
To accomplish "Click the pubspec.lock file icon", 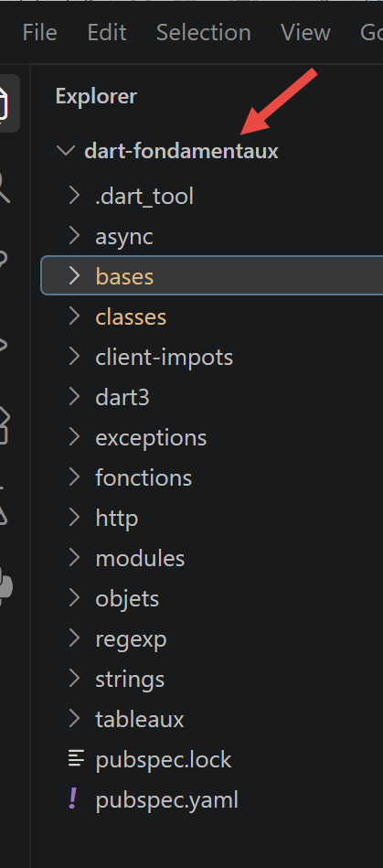I will coord(77,759).
